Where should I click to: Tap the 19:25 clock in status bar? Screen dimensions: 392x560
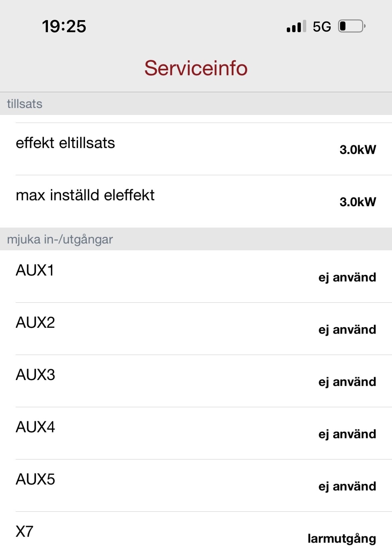64,26
